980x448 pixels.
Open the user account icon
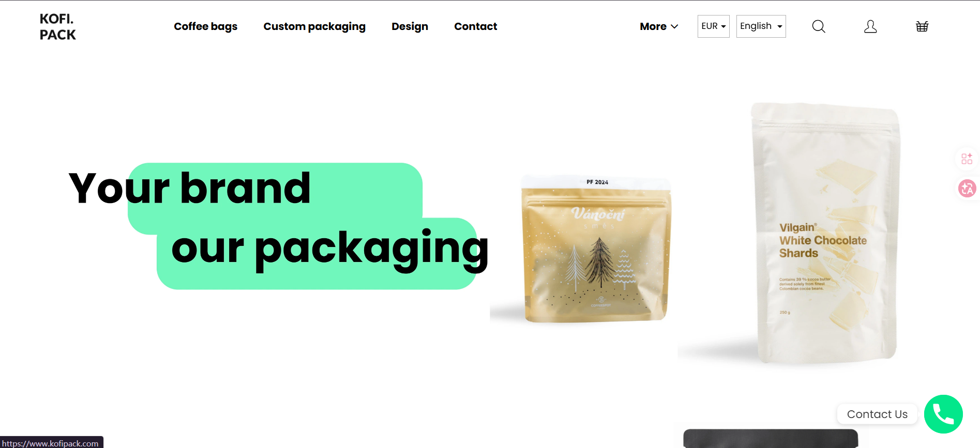pos(870,26)
